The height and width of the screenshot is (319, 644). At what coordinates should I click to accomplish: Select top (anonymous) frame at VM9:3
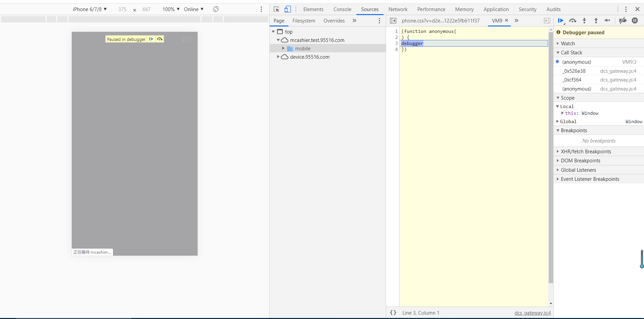point(599,62)
